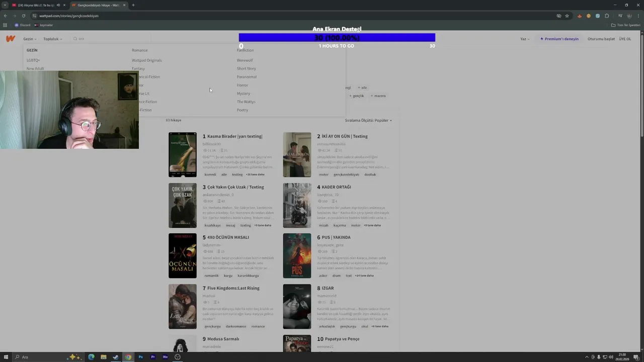Screen dimensions: 644x362
Task: Open Premiere Pro from the taskbar
Action: [153, 357]
